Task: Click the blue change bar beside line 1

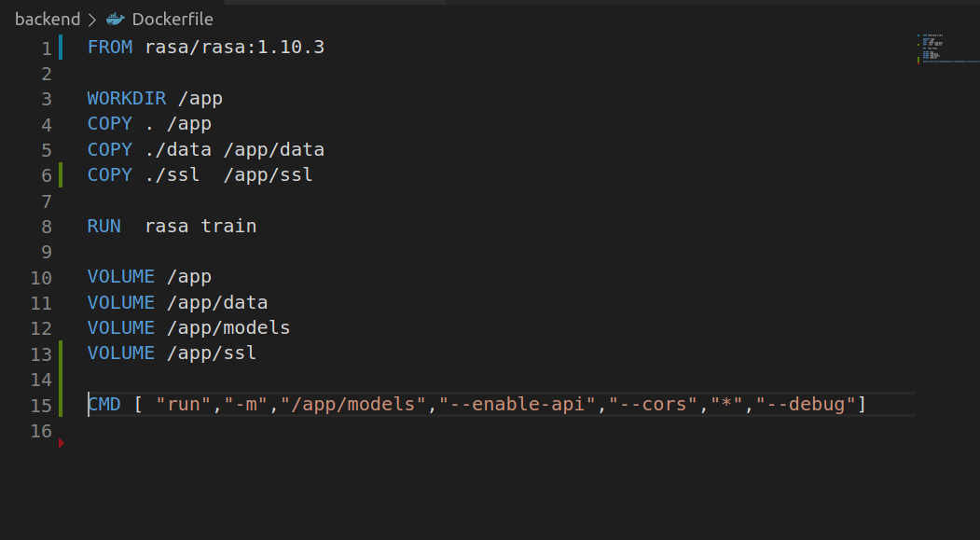Action: [x=61, y=47]
